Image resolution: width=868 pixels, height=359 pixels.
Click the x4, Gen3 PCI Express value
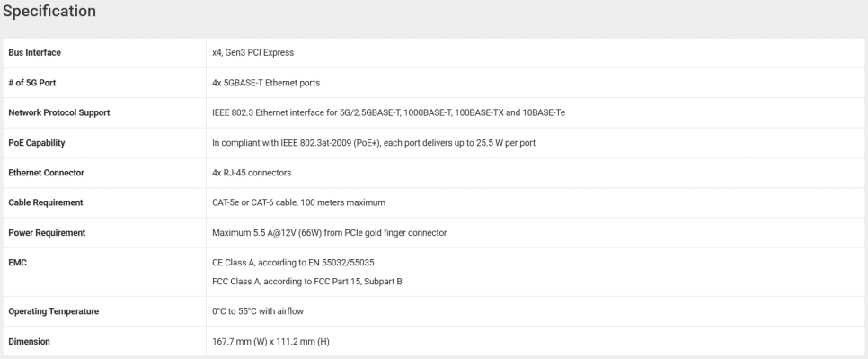point(253,52)
